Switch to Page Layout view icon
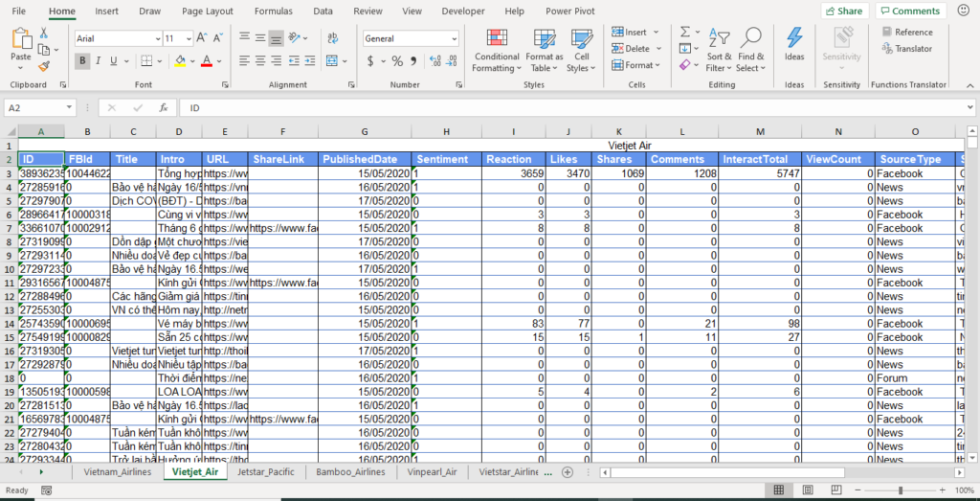Image resolution: width=980 pixels, height=501 pixels. (808, 490)
